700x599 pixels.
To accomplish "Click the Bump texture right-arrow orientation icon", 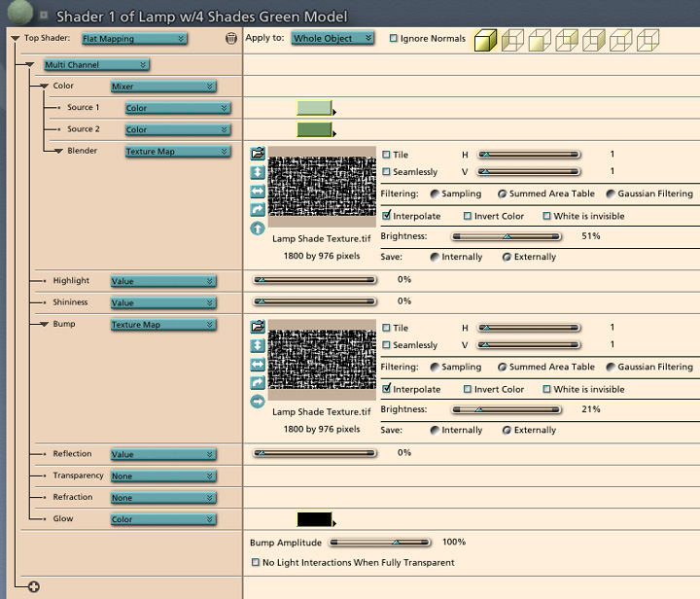I will (258, 401).
